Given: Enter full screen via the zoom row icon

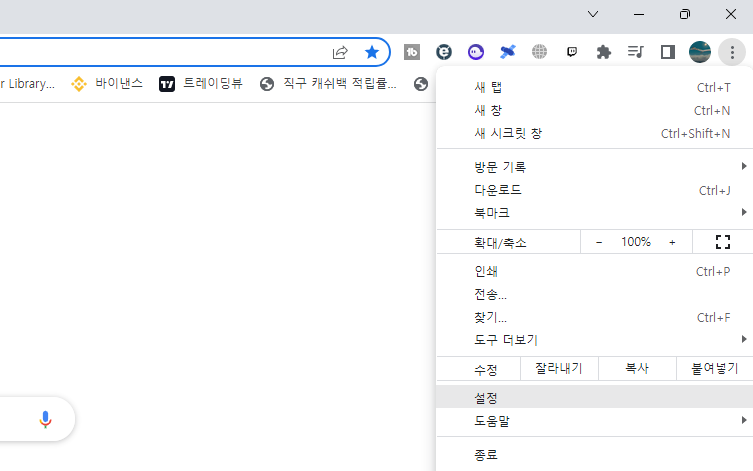Looking at the screenshot, I should tap(722, 242).
